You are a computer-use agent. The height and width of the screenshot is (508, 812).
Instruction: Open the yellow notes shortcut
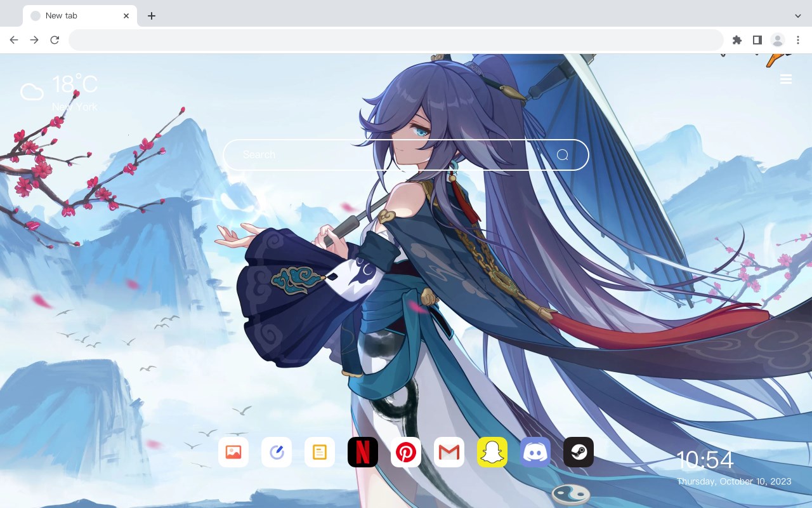320,452
